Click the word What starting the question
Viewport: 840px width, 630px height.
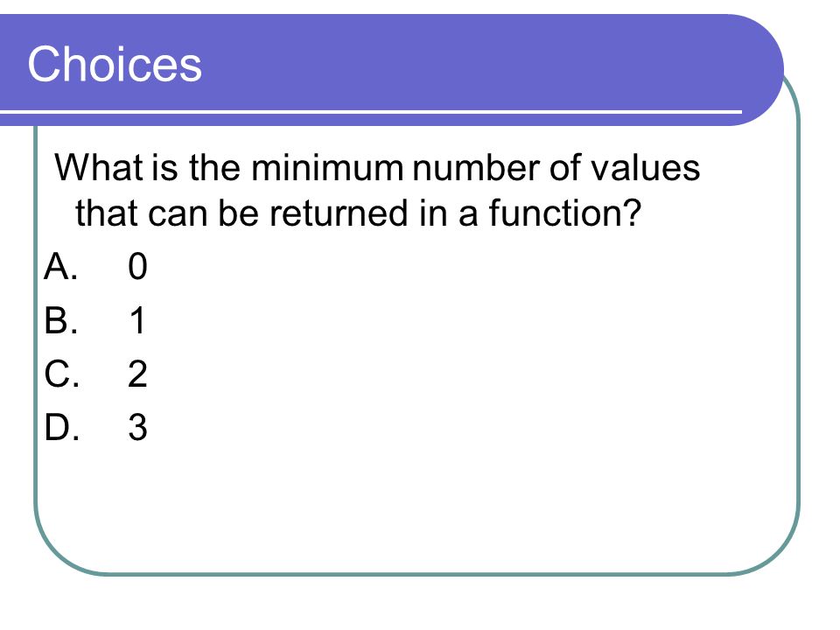pyautogui.click(x=99, y=167)
